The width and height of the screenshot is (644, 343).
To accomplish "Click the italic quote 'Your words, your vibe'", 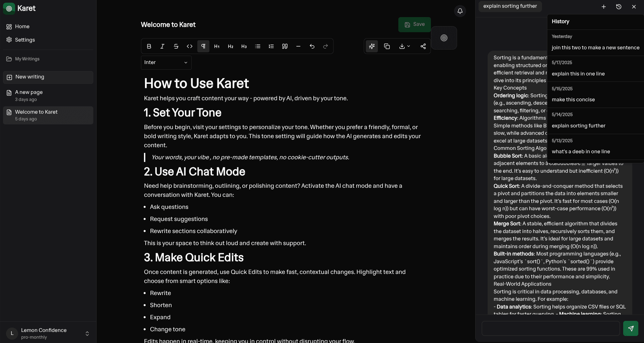I will (x=250, y=157).
